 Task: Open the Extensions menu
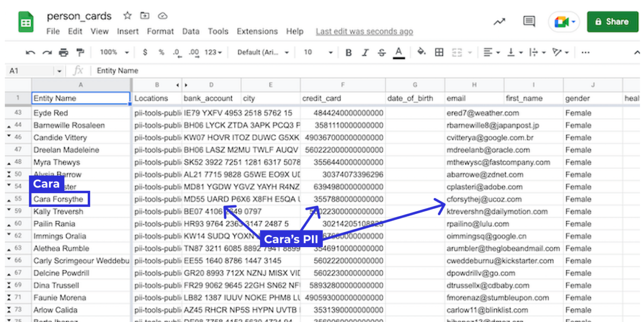click(257, 31)
